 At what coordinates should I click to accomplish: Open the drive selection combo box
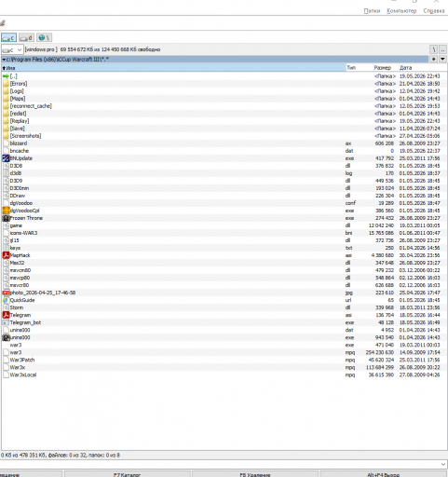point(12,49)
